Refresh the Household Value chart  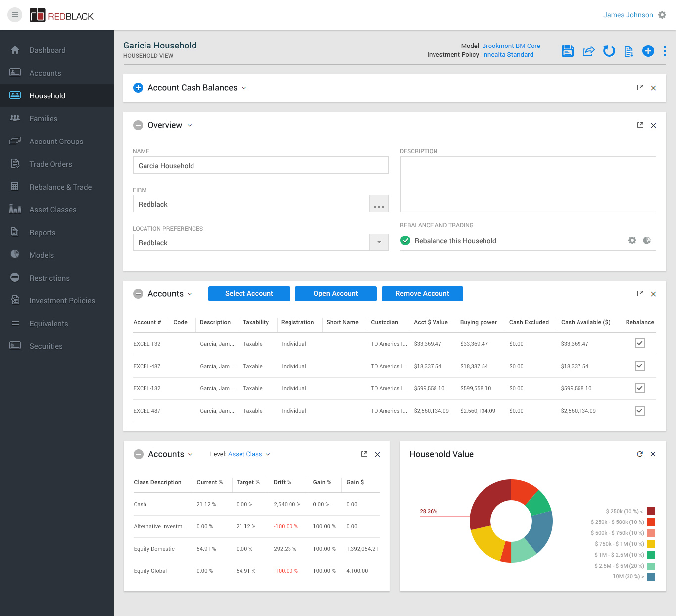639,454
